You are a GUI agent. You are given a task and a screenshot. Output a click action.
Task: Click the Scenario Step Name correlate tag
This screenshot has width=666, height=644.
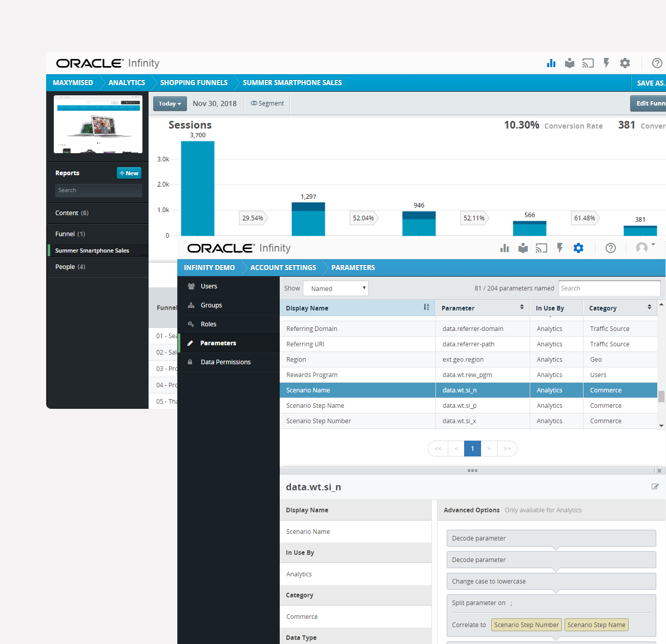[x=596, y=625]
